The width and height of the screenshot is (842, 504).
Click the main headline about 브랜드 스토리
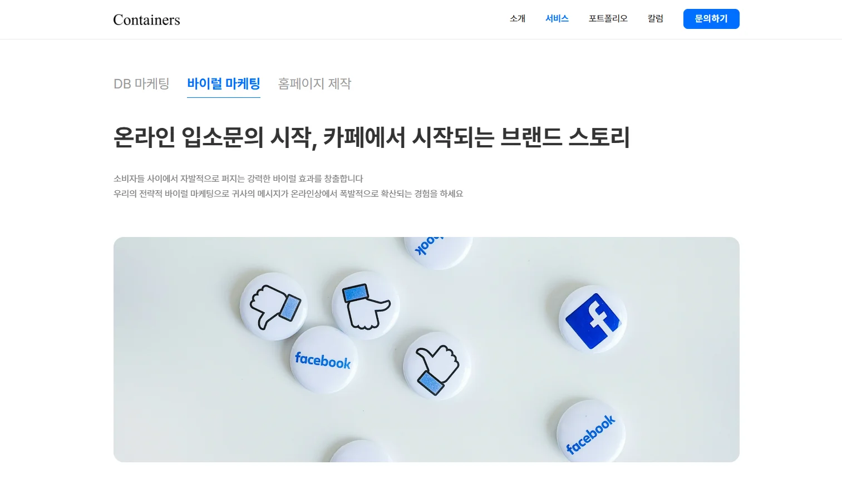[x=371, y=137]
